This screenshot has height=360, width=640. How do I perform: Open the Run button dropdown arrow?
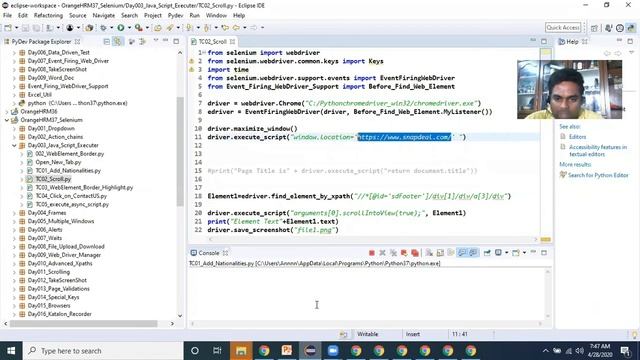tap(129, 28)
